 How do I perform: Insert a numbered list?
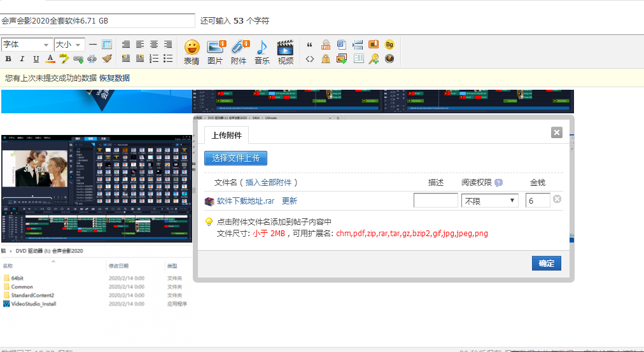pyautogui.click(x=154, y=59)
